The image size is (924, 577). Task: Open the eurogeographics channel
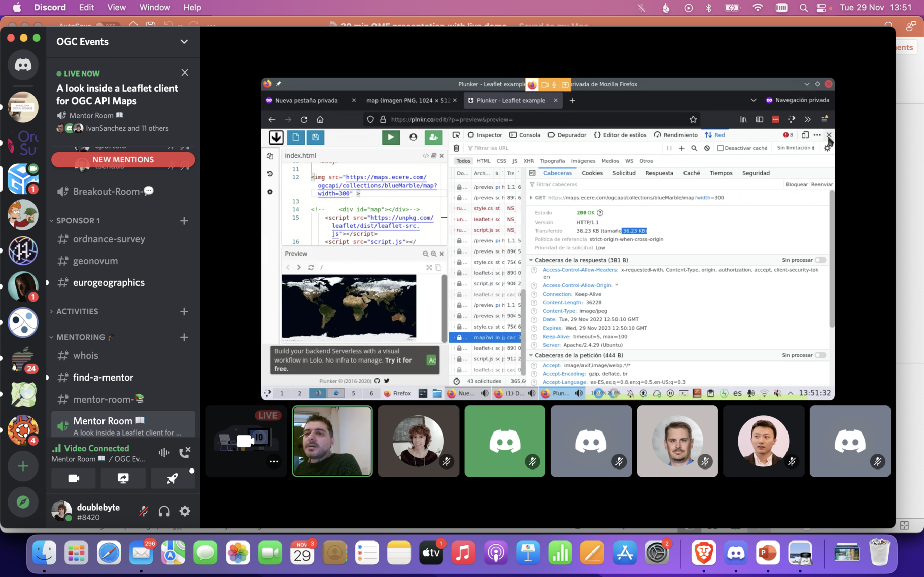click(x=123, y=283)
